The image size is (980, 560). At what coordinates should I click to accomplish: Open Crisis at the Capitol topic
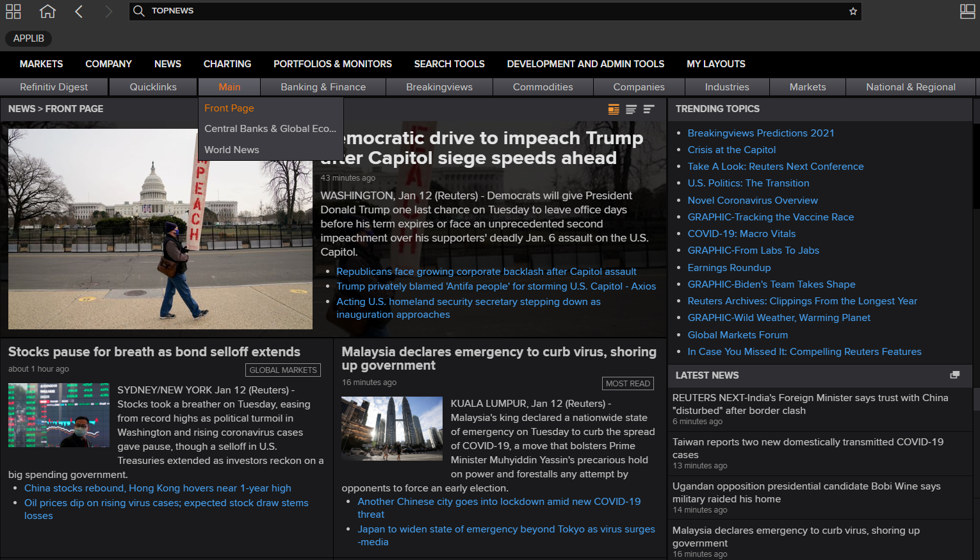[731, 150]
